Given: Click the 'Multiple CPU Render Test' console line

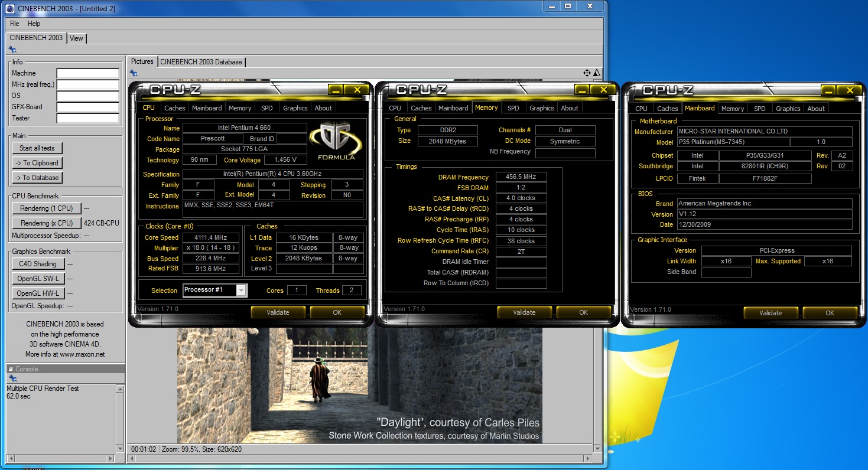Looking at the screenshot, I should 43,389.
